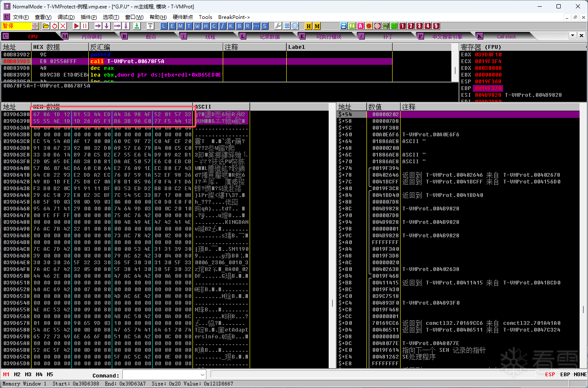This screenshot has height=388, width=588.
Task: Click the dark red number 5 button
Action: 436,26
